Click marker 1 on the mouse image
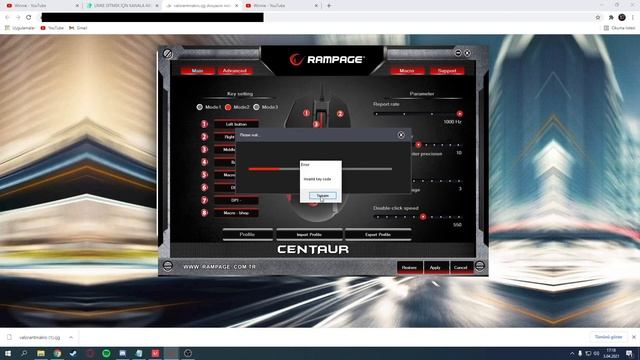This screenshot has height=360, width=640. [307, 113]
